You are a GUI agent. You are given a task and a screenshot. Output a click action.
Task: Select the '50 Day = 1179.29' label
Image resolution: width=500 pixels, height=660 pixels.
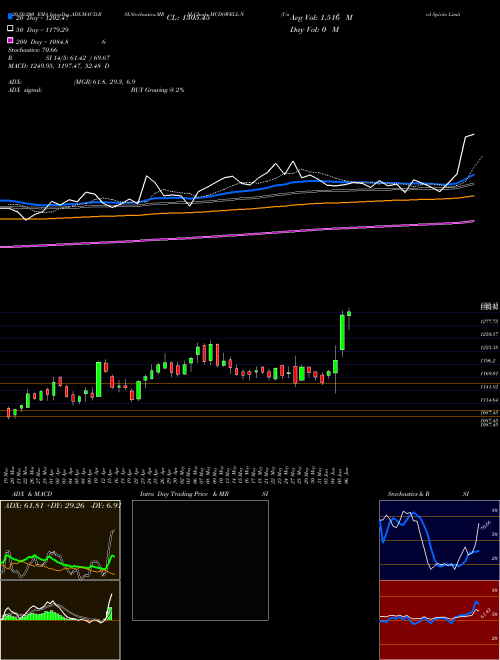pyautogui.click(x=42, y=30)
